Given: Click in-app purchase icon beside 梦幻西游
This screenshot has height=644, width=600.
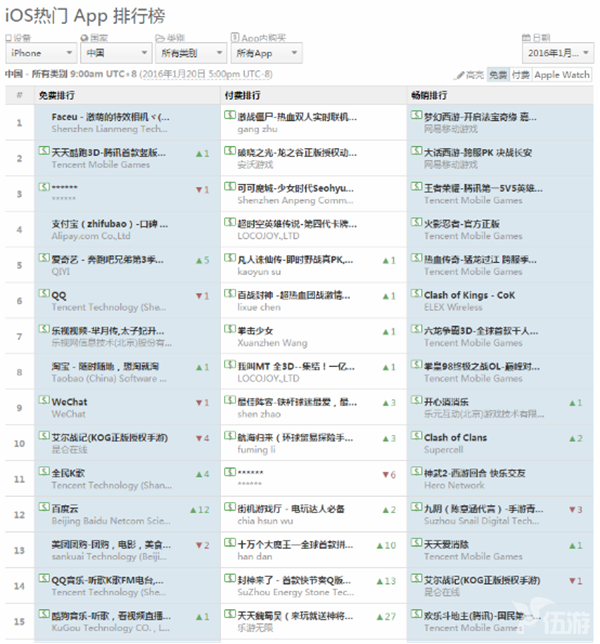Looking at the screenshot, I should (x=416, y=115).
